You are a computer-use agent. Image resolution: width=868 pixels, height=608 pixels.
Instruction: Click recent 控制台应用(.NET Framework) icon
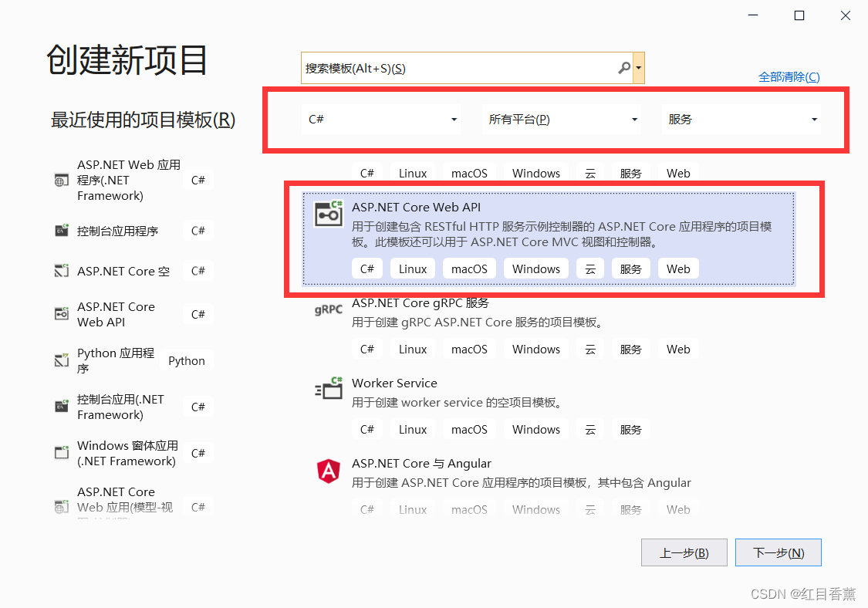62,407
